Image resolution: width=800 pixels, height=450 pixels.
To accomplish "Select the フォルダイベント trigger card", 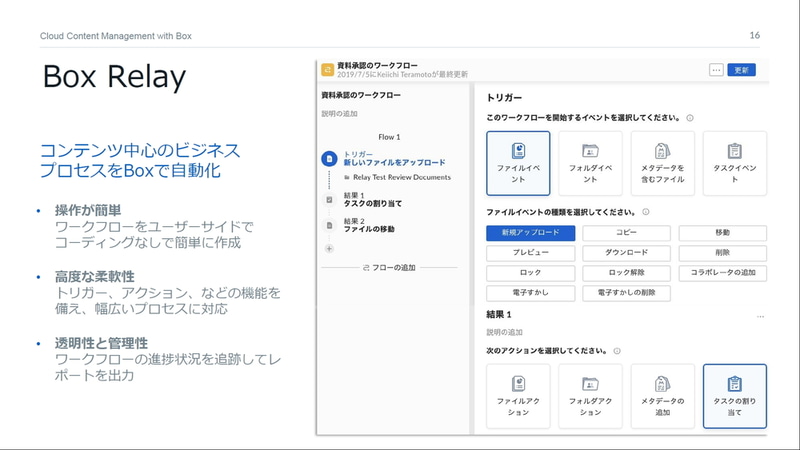I will pyautogui.click(x=590, y=163).
